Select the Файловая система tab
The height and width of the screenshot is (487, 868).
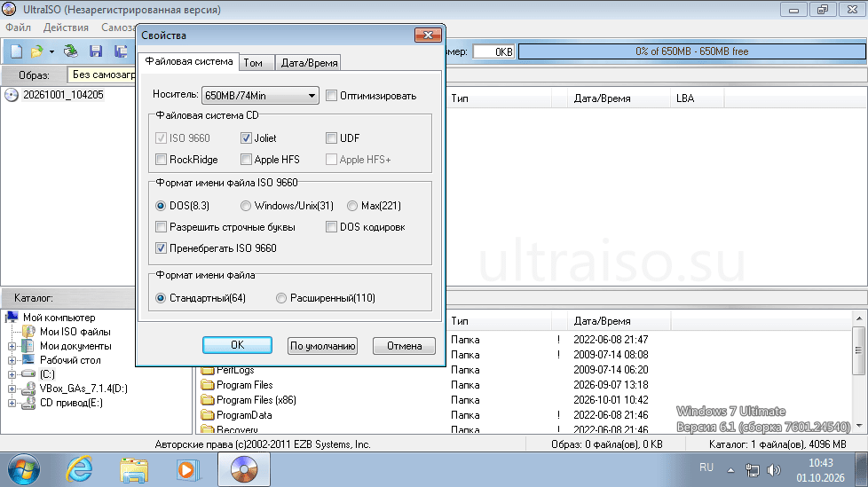tap(189, 61)
